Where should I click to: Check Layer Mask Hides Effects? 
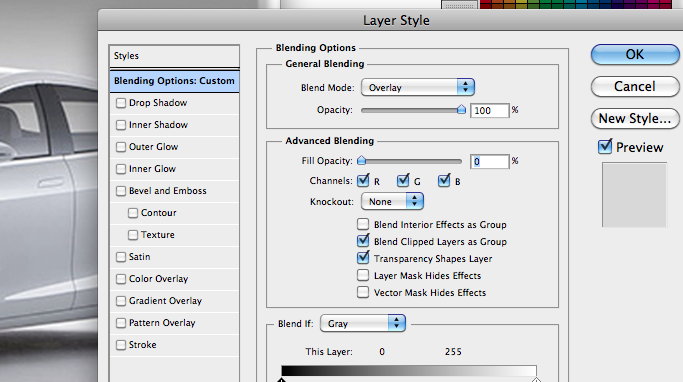click(363, 275)
